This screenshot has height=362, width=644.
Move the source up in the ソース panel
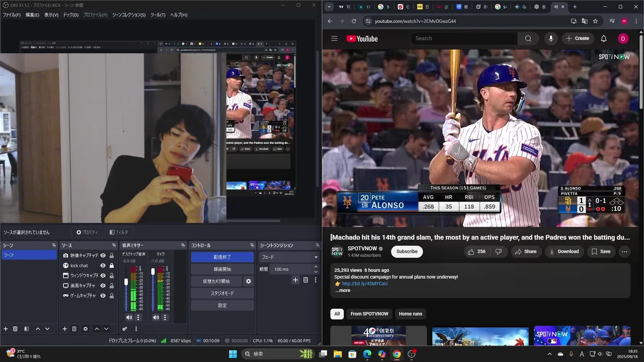[x=97, y=329]
